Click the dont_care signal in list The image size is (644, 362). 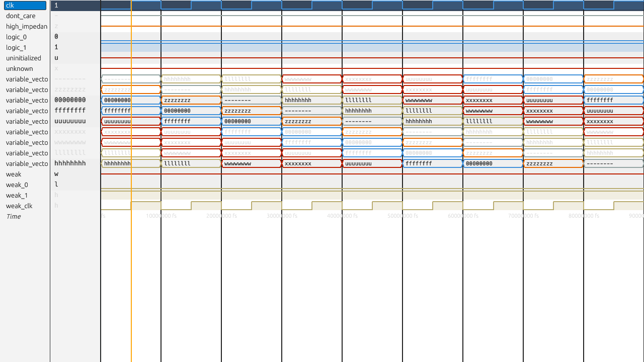tap(21, 16)
